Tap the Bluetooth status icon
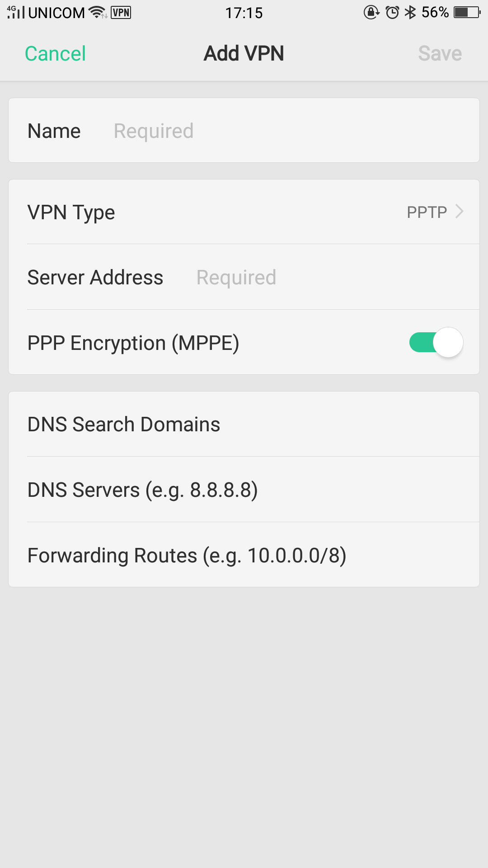 pyautogui.click(x=410, y=12)
